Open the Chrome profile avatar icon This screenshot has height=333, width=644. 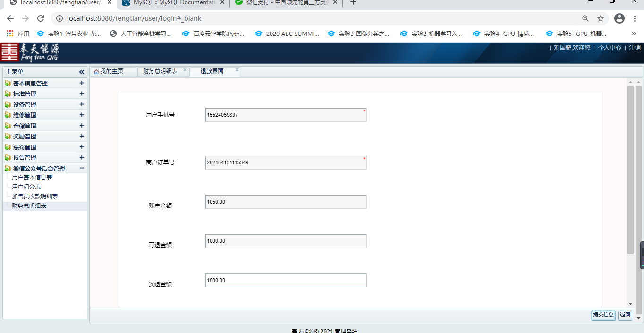[x=619, y=18]
